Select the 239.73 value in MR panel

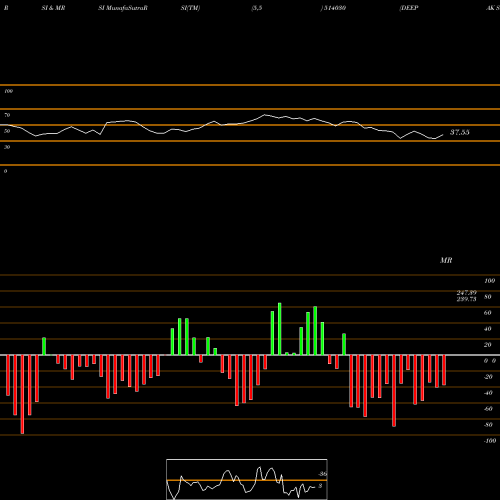tap(467, 299)
